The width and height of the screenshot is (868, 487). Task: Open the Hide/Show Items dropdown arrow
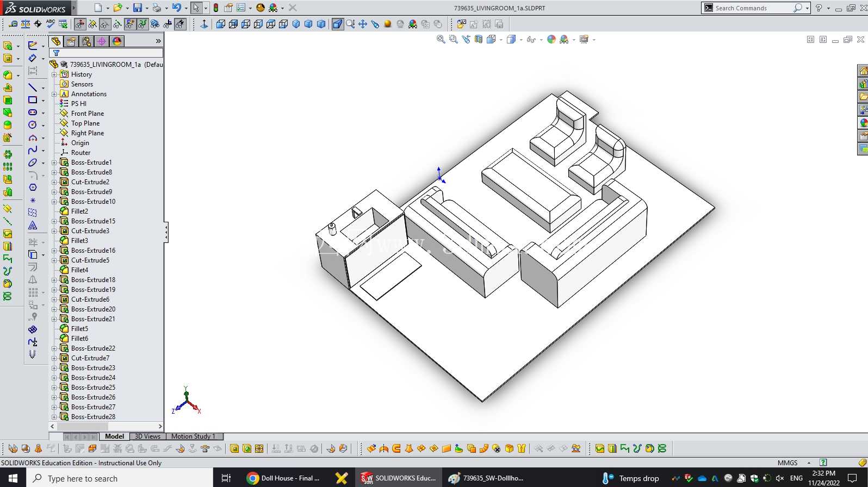pyautogui.click(x=541, y=40)
